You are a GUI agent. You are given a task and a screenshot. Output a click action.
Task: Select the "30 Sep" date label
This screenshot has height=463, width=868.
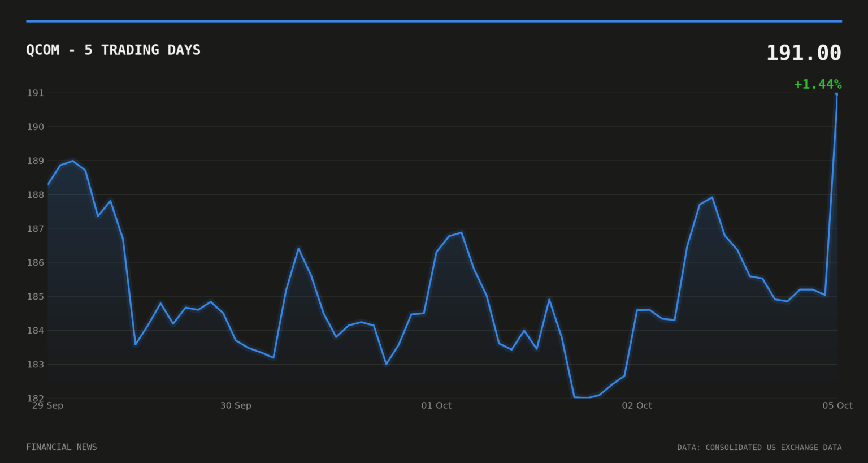[236, 405]
